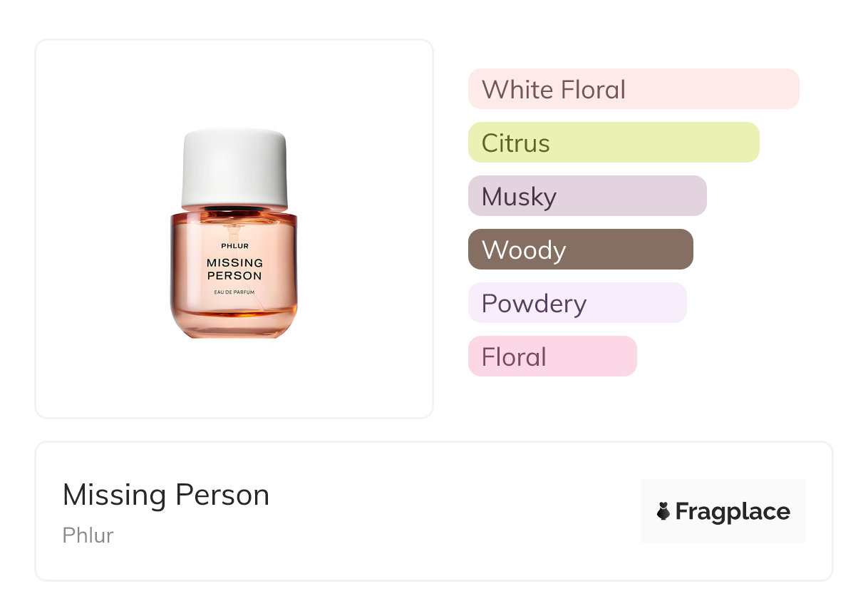Screen dimensions: 868x616
Task: Click the White Floral text label
Action: (554, 90)
